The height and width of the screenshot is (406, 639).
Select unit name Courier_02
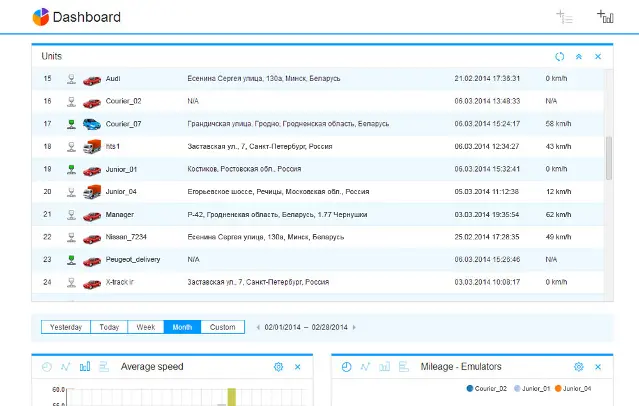(123, 101)
